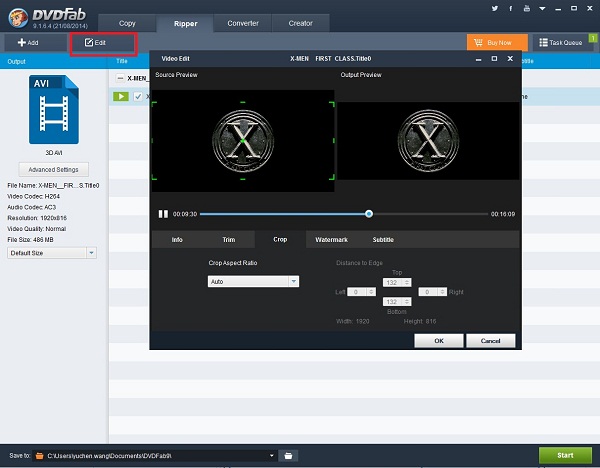Click the source preview video
Screen dimensions: 600x468
click(x=243, y=141)
